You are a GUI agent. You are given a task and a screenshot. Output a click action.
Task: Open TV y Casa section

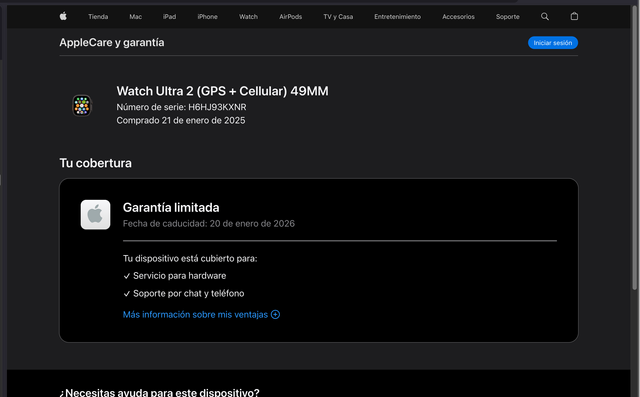click(338, 17)
